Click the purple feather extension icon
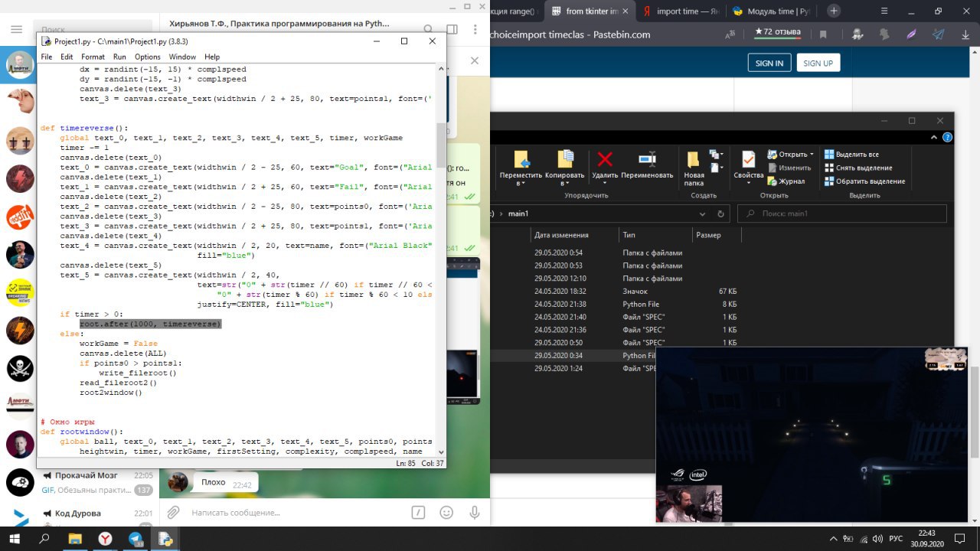 coord(911,34)
